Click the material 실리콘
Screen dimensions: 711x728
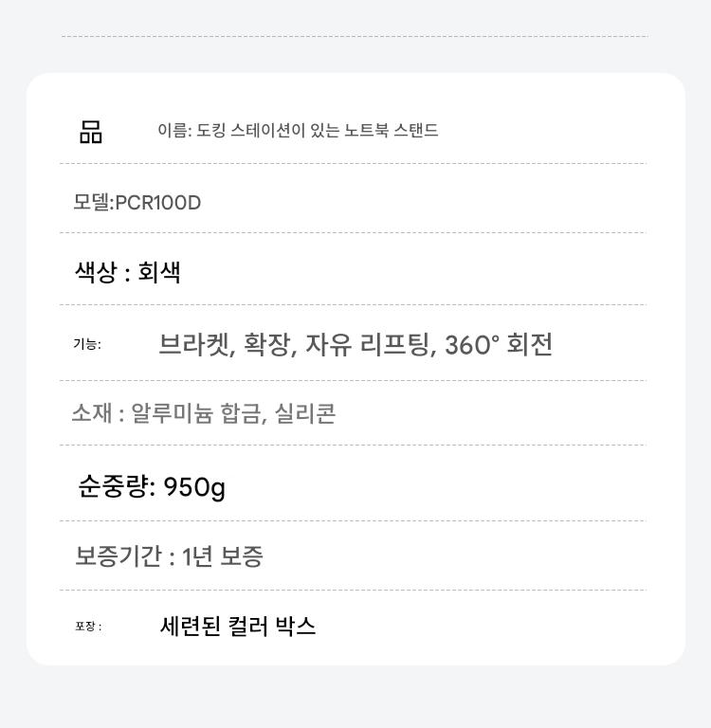305,414
